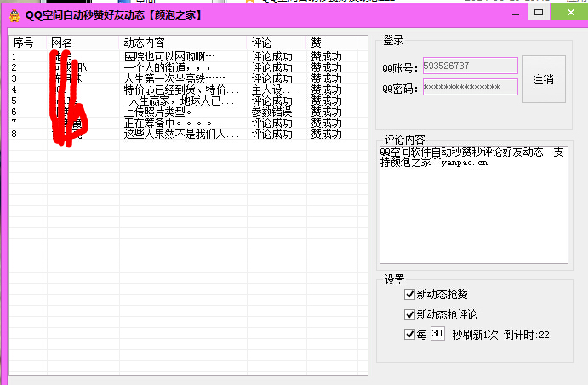Maximize the application window
This screenshot has width=588, height=385.
click(x=538, y=14)
